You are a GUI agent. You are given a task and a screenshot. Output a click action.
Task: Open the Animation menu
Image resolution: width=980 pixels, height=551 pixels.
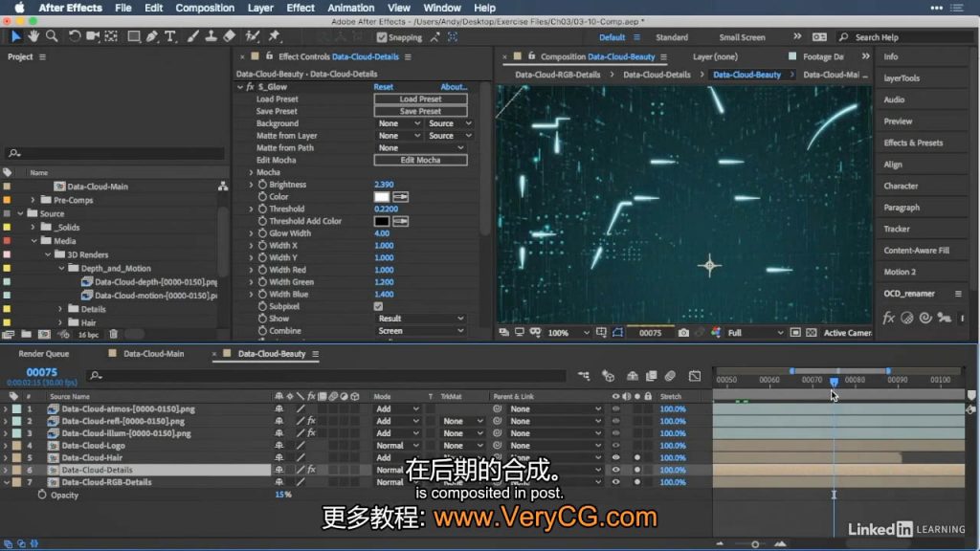(x=350, y=8)
